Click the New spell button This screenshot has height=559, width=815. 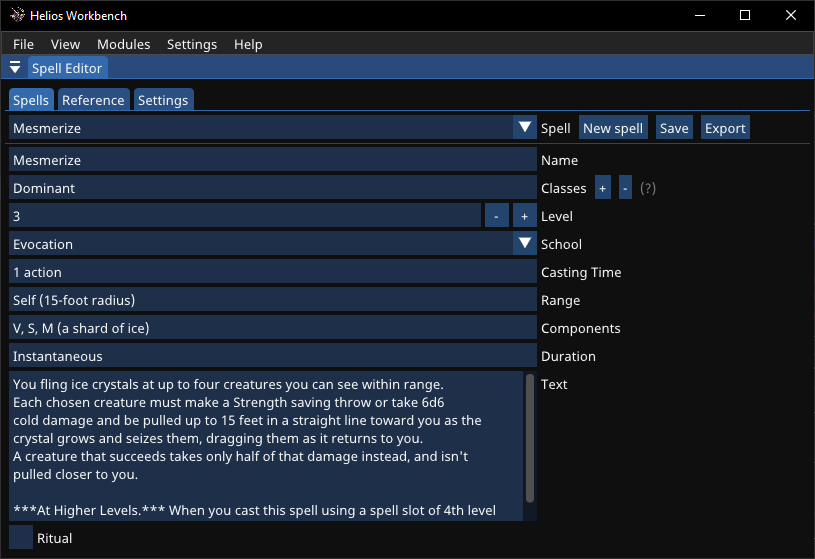(613, 128)
